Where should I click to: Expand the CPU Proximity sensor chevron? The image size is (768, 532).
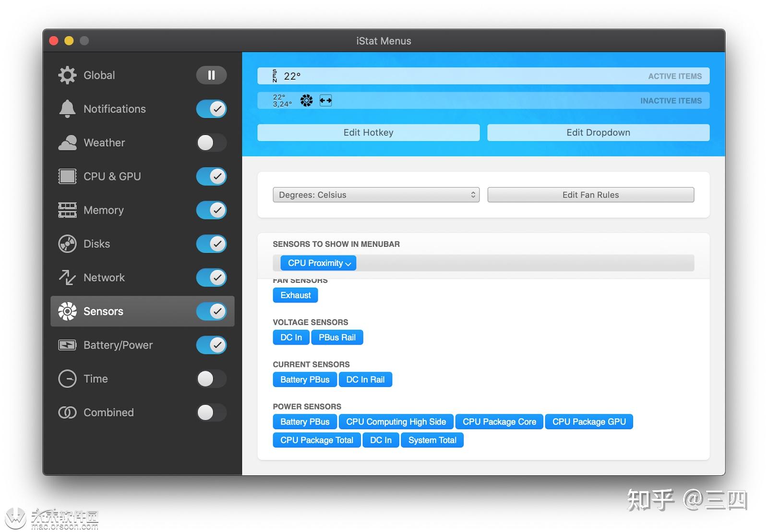coord(348,264)
